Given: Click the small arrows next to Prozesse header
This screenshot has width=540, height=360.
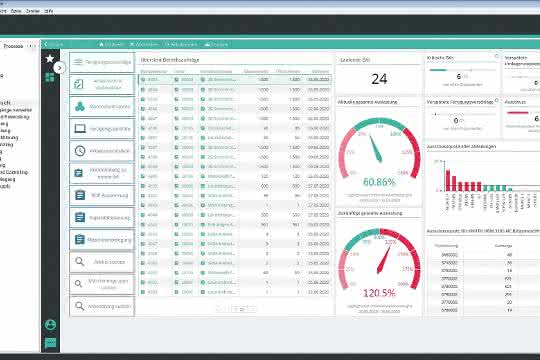Looking at the screenshot, I should pyautogui.click(x=32, y=46).
